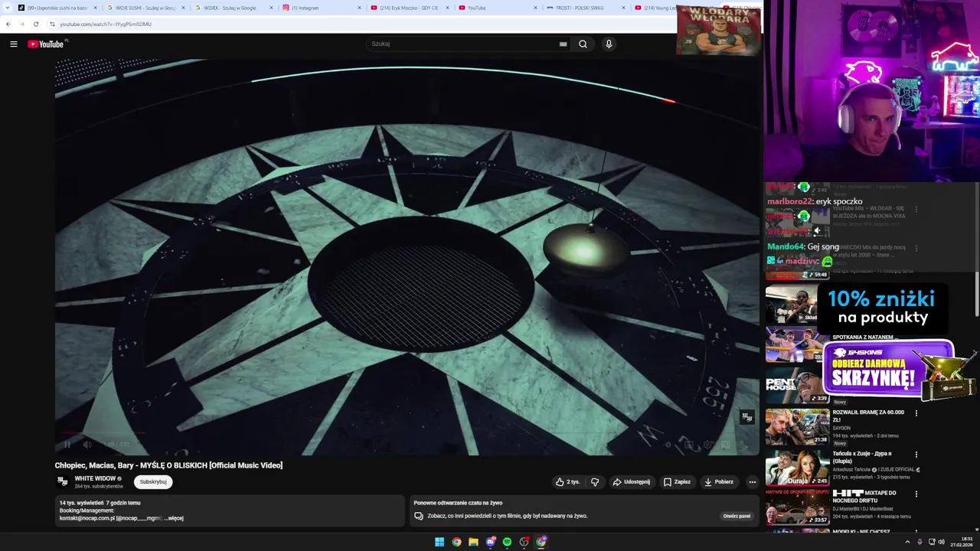Screen dimensions: 980x551
Task: Dislike the video with thumbs-down
Action: tap(595, 482)
